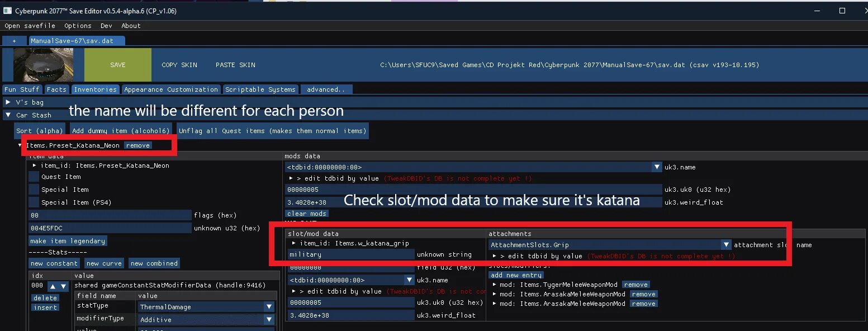868x331 pixels.
Task: Open the Options menu
Action: [78, 25]
